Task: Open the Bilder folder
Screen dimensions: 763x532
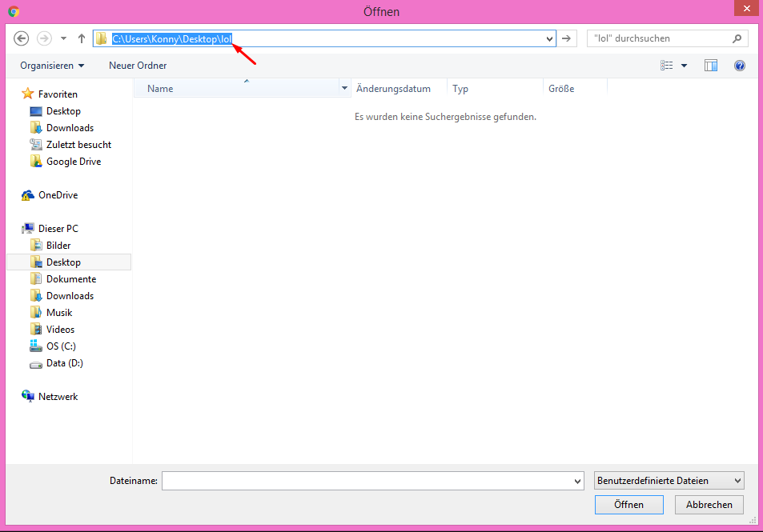Action: pos(58,246)
